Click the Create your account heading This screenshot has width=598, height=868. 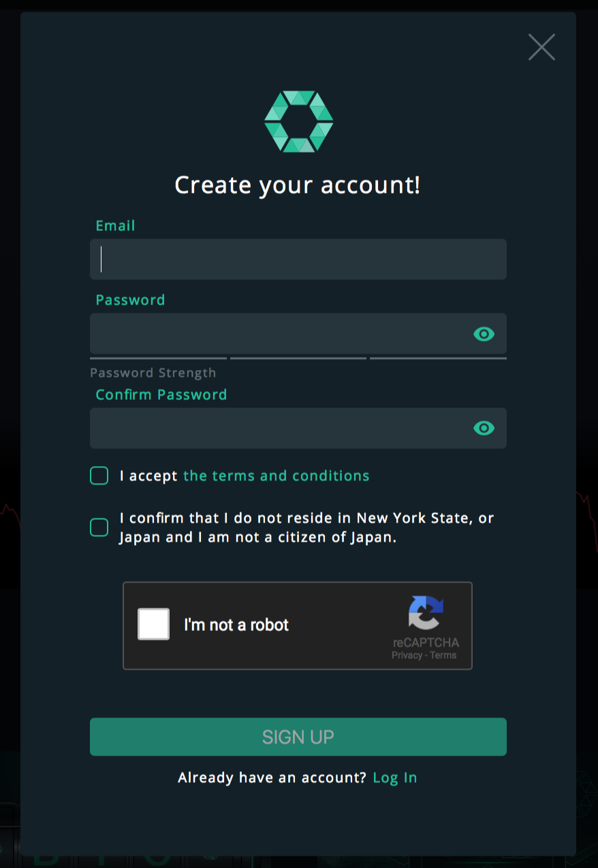coord(298,185)
